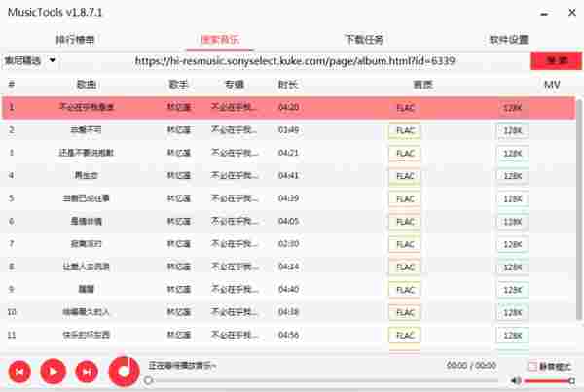Viewport: 584px width, 392px height.
Task: Download 128K for song row 11
Action: [513, 336]
